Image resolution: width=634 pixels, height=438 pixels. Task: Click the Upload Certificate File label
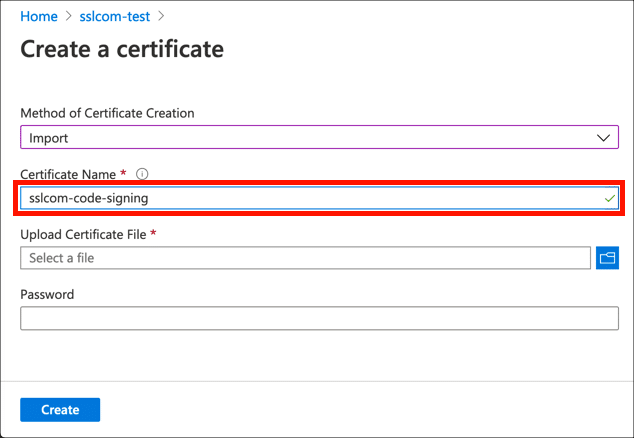click(x=83, y=234)
